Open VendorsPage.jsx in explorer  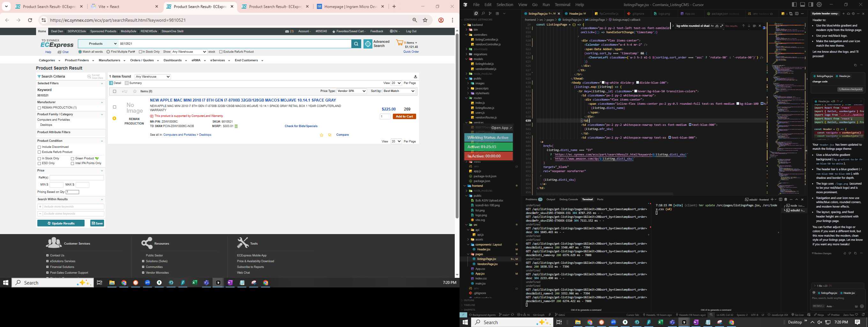tap(487, 264)
